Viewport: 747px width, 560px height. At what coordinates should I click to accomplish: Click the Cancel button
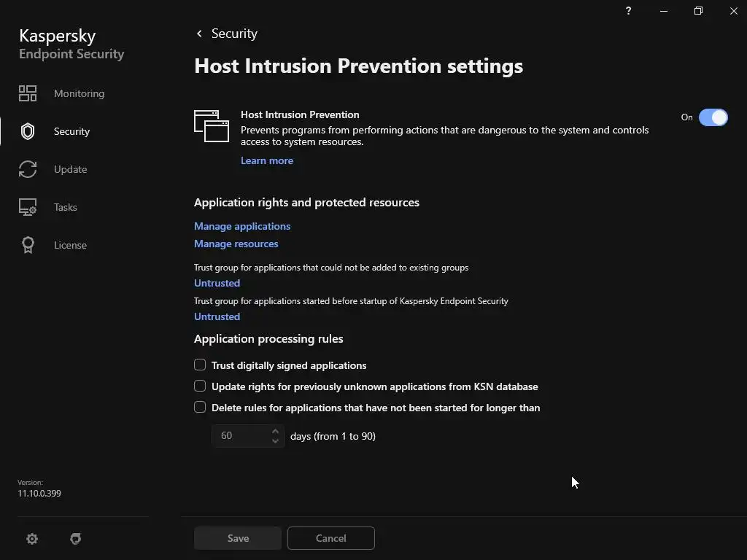(331, 538)
